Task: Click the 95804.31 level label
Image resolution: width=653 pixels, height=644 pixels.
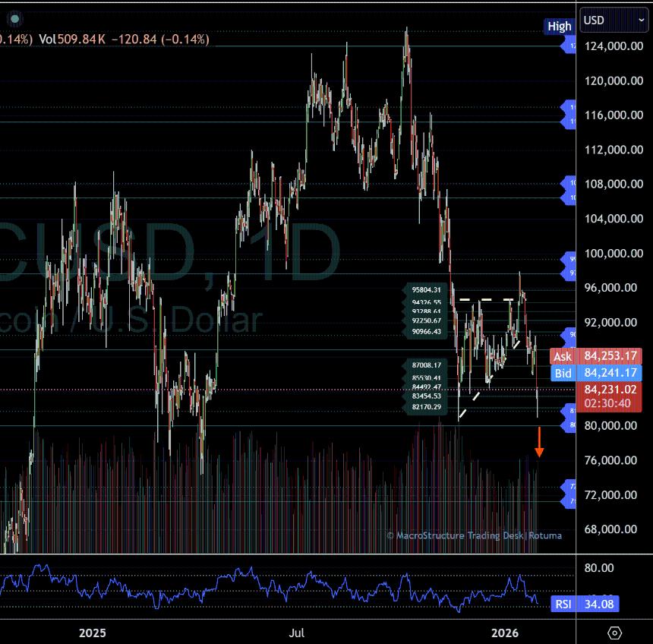Action: pyautogui.click(x=427, y=289)
